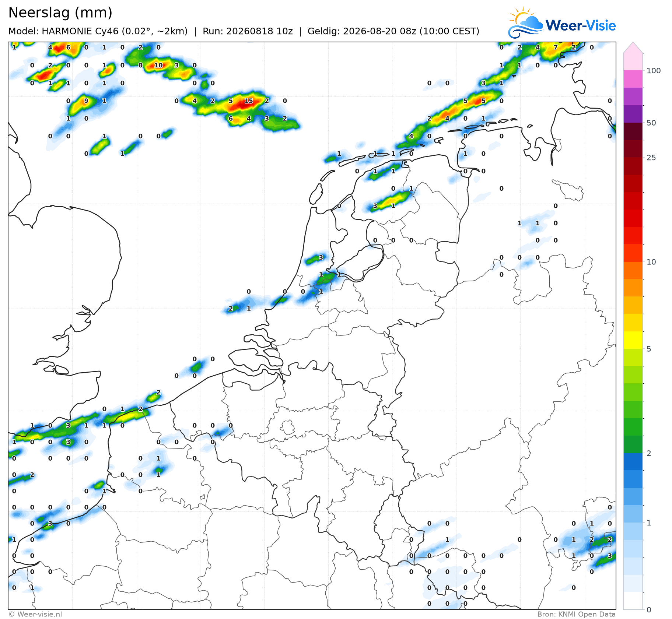Open the © Weer-visie.nl link
Screen dimensions: 672x619
pos(35,614)
